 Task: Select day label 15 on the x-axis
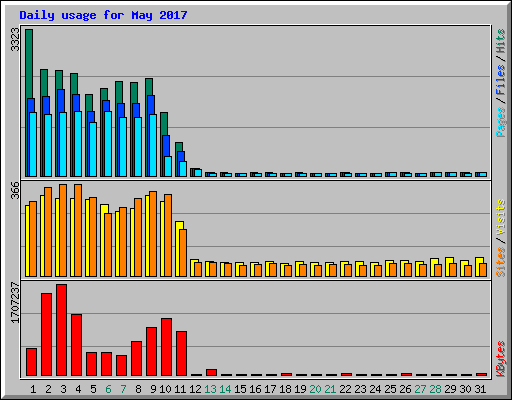[x=240, y=389]
